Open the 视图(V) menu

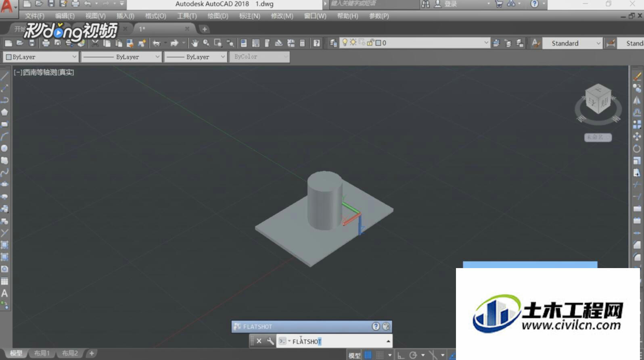click(x=95, y=16)
